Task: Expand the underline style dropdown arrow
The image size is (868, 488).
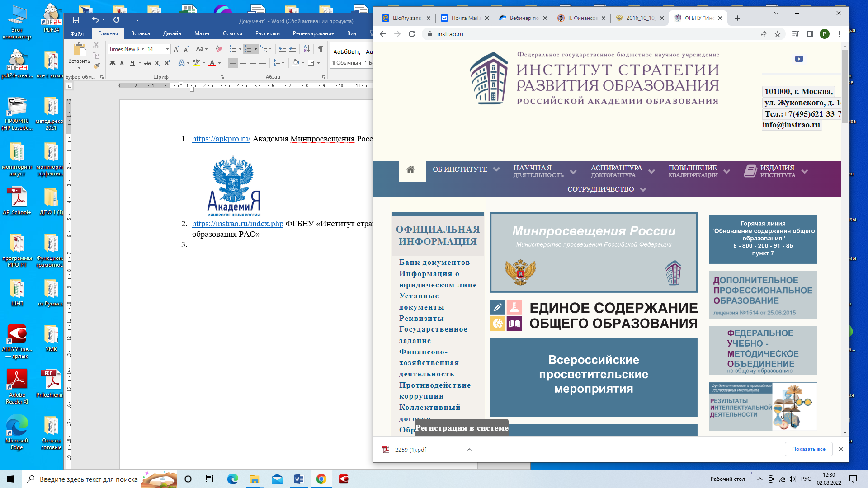Action: point(140,63)
